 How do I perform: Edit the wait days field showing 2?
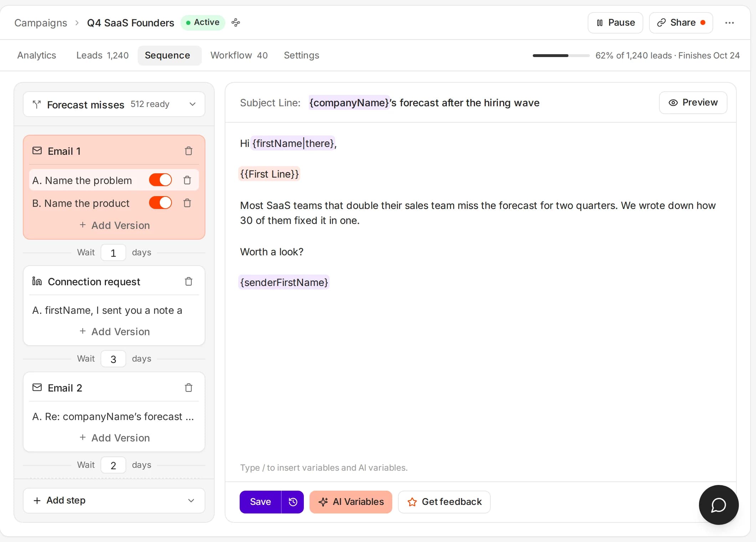(x=113, y=465)
